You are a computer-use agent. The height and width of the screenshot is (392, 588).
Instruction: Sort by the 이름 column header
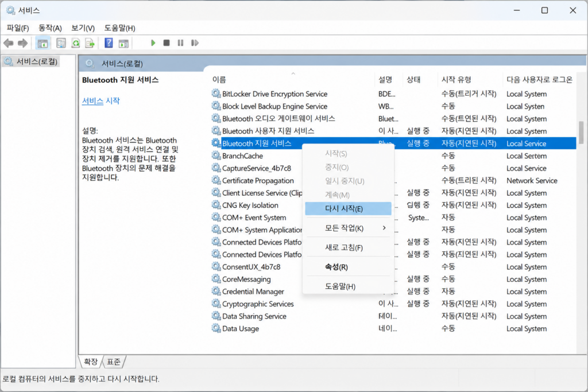(292, 79)
